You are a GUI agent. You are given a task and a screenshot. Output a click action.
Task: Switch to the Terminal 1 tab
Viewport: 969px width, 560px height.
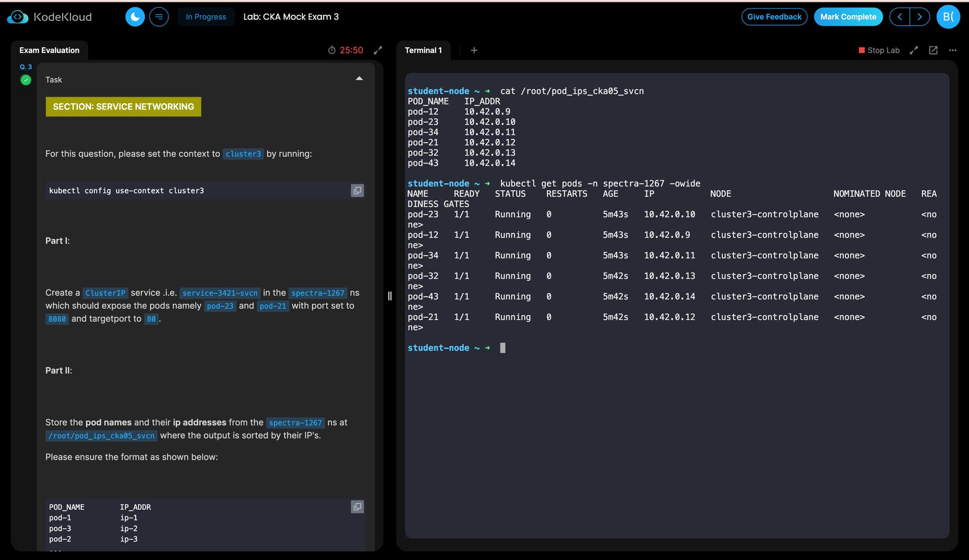coord(423,50)
